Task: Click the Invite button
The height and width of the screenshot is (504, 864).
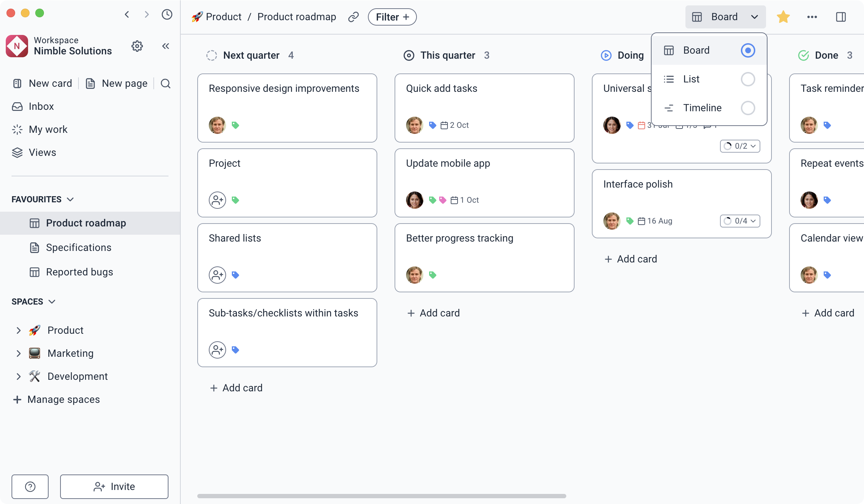Action: pyautogui.click(x=114, y=486)
